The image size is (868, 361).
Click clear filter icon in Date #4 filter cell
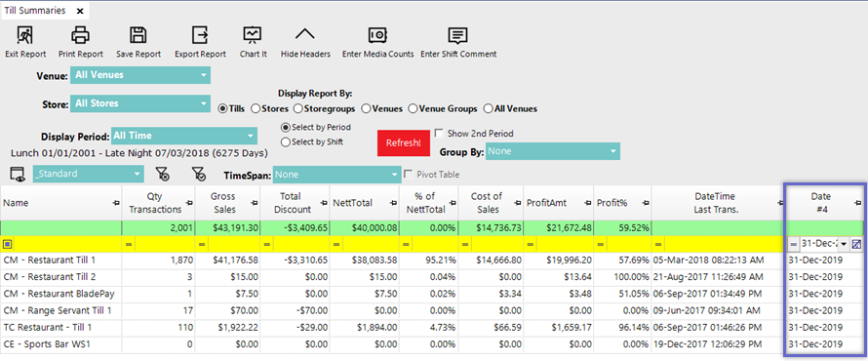pos(856,244)
